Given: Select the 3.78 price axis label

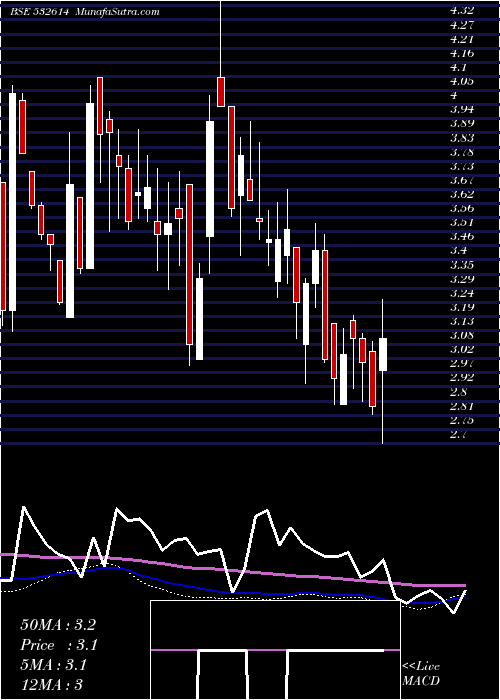Looking at the screenshot, I should 462,152.
